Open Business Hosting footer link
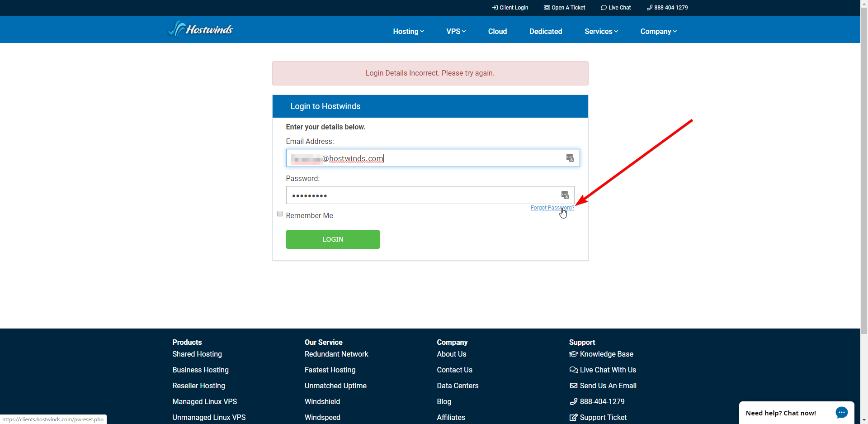 200,370
